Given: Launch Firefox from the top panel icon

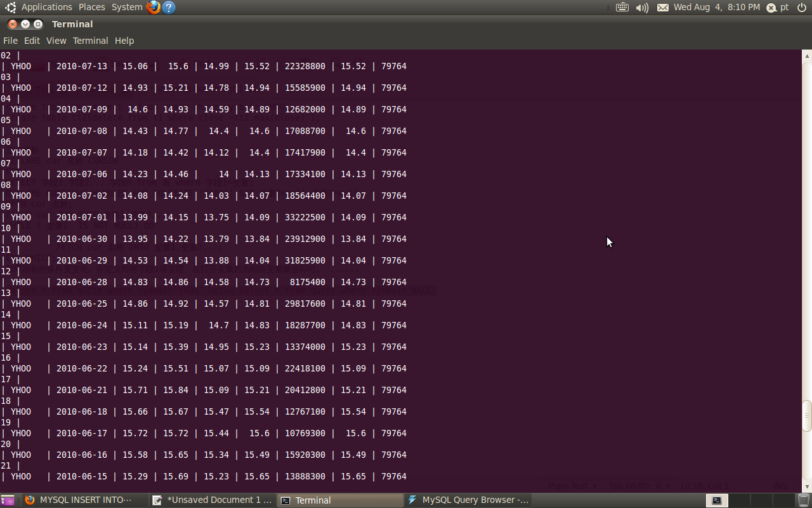Looking at the screenshot, I should click(x=153, y=7).
